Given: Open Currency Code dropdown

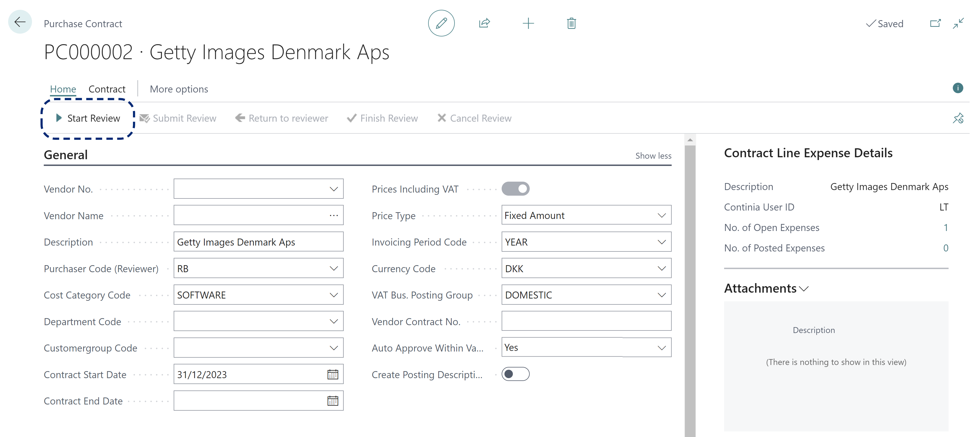Looking at the screenshot, I should pos(662,268).
